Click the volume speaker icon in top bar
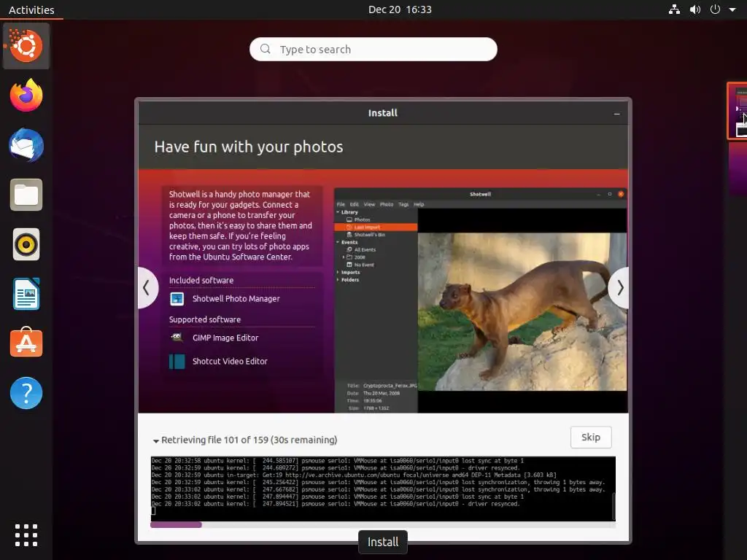 tap(695, 9)
